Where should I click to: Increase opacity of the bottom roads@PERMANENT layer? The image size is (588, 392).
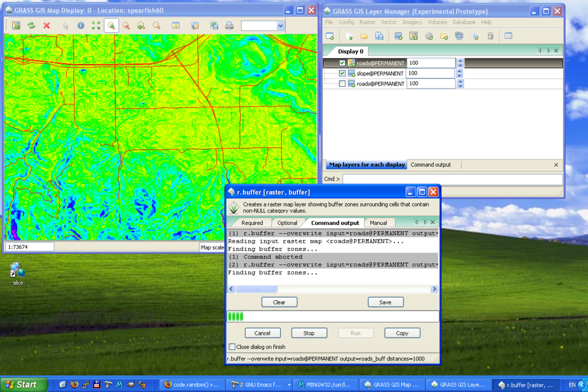(460, 81)
